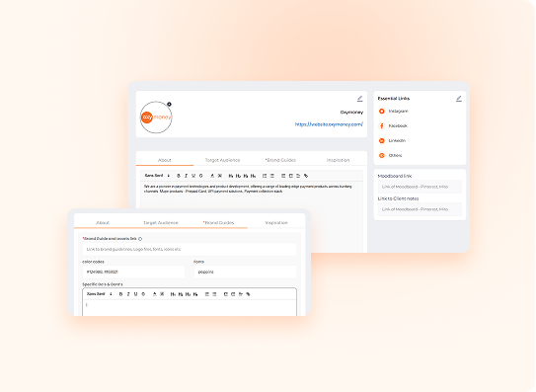Image resolution: width=536 pixels, height=392 pixels.
Task: Change logo via badge on Oxymoney avatar
Action: click(x=169, y=104)
